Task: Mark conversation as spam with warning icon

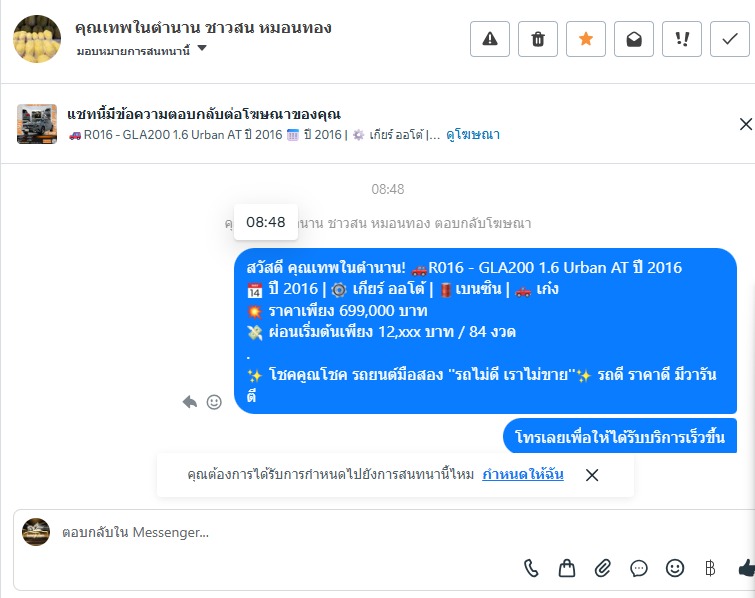Action: click(x=490, y=39)
